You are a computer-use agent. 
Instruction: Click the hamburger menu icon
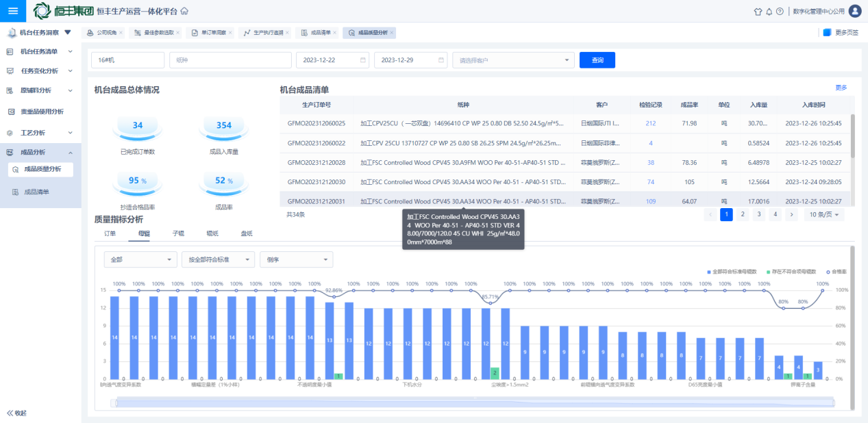coord(13,11)
